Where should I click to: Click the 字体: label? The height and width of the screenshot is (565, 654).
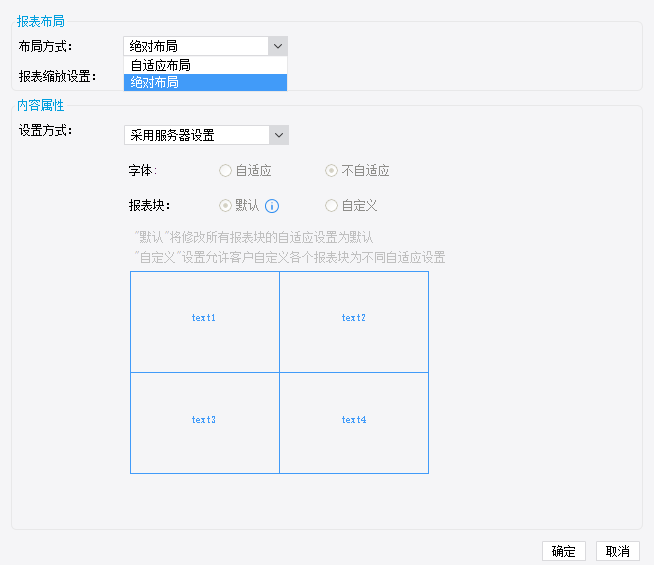pyautogui.click(x=143, y=171)
